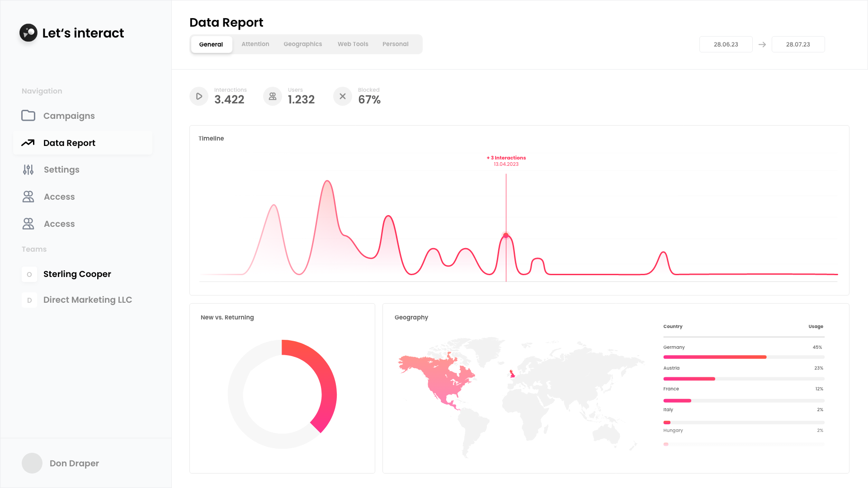Open the start date field 28.06.23
The width and height of the screenshot is (868, 488).
click(726, 44)
